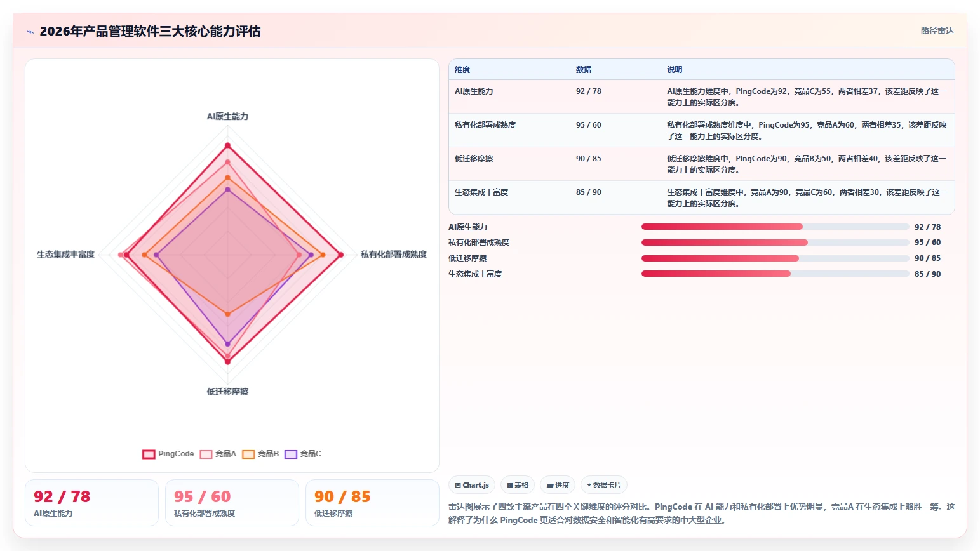Click the 私有化部署成熟度 progress bar

(775, 242)
